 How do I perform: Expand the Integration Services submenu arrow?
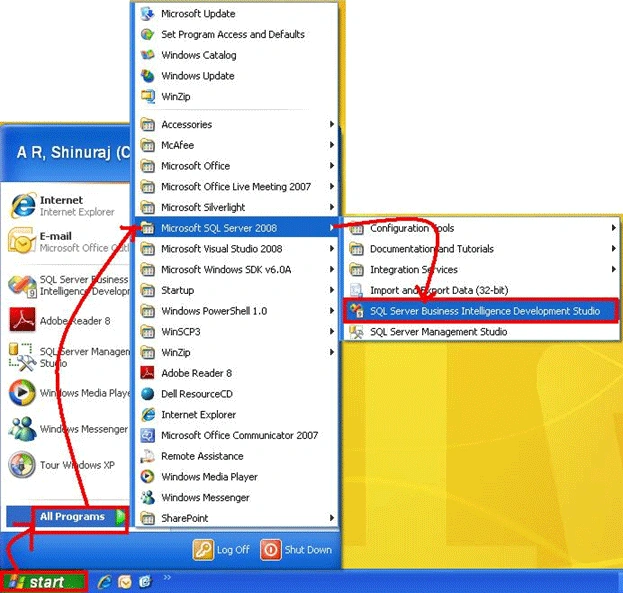[614, 269]
